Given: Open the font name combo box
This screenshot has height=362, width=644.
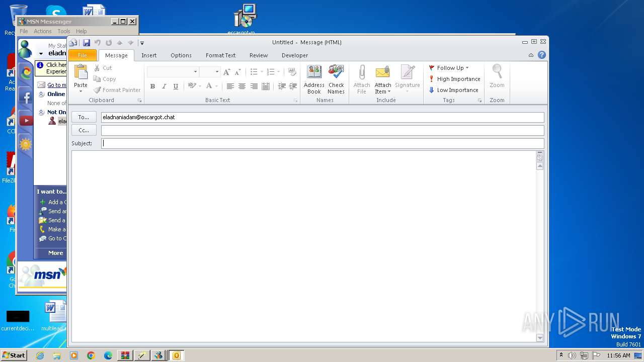Looking at the screenshot, I should coord(173,72).
